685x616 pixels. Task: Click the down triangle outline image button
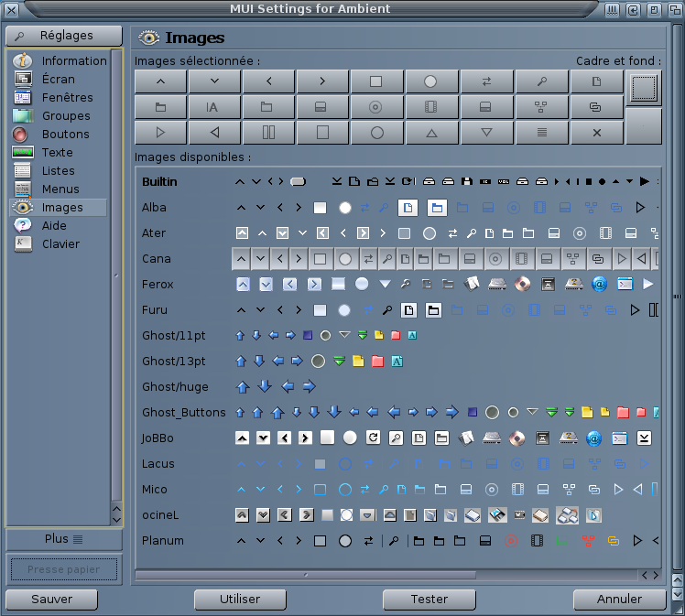coord(486,133)
